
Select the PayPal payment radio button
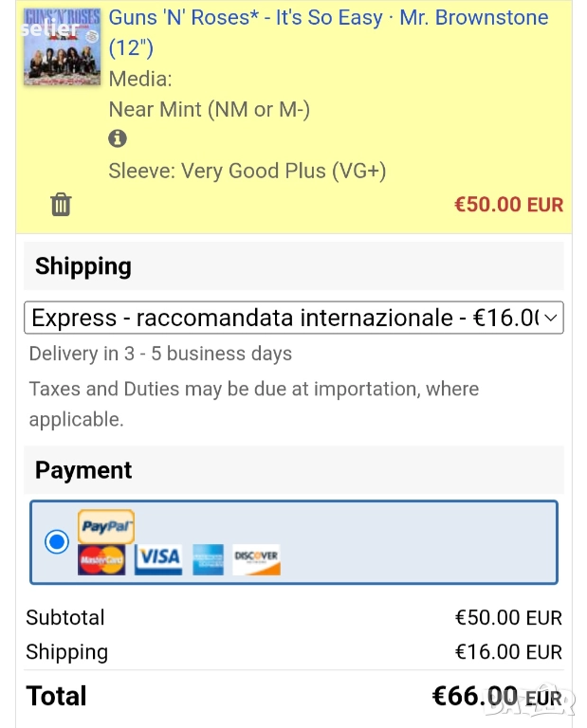pyautogui.click(x=57, y=542)
